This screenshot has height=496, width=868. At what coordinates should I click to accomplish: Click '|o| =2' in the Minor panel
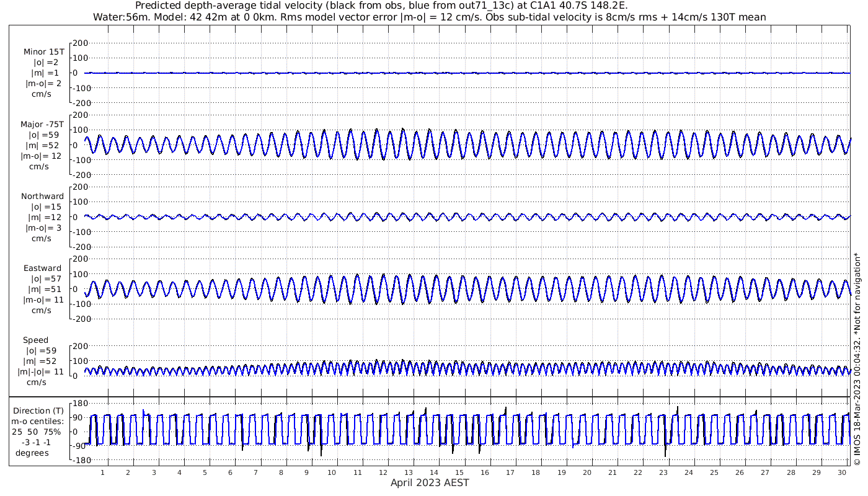point(46,63)
